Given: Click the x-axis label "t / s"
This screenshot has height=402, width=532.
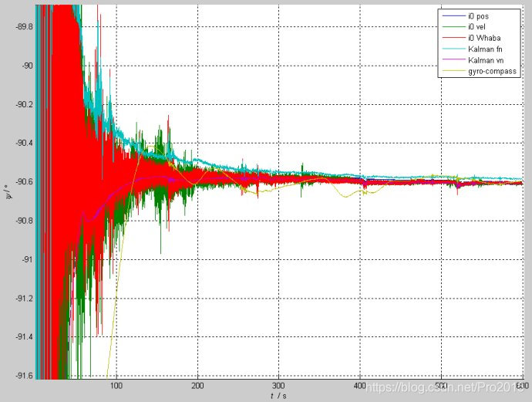Looking at the screenshot, I should tap(278, 396).
